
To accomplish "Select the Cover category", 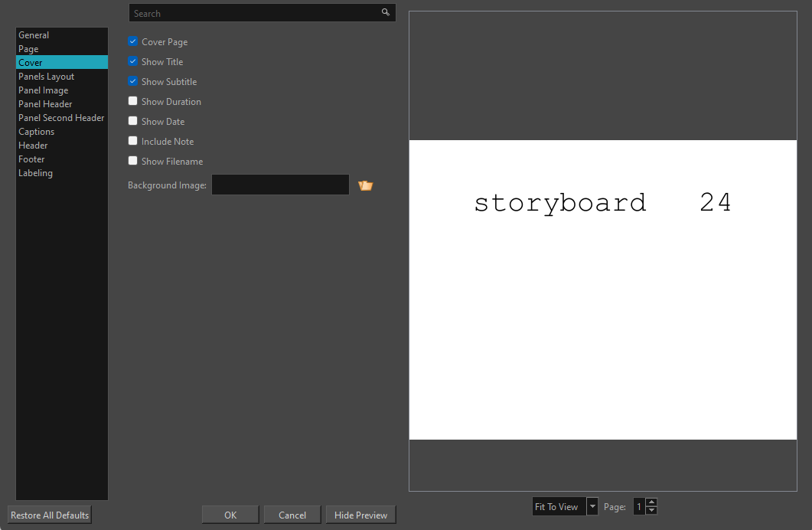I will [62, 62].
